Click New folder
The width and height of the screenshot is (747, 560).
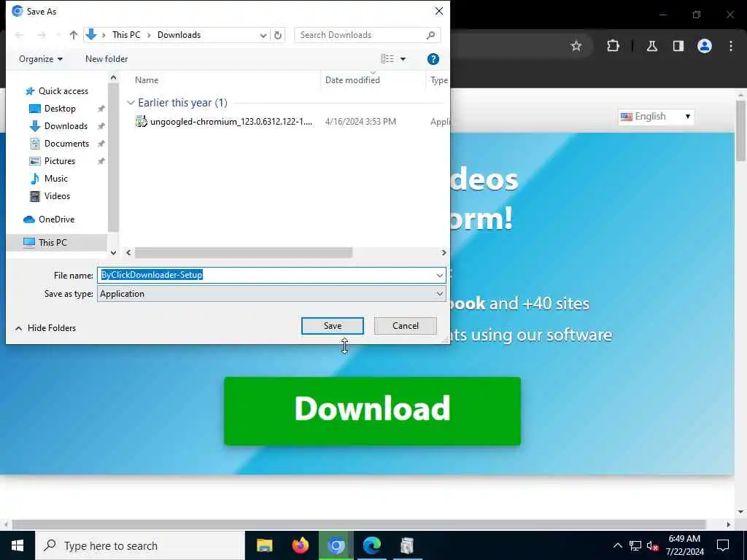[107, 59]
